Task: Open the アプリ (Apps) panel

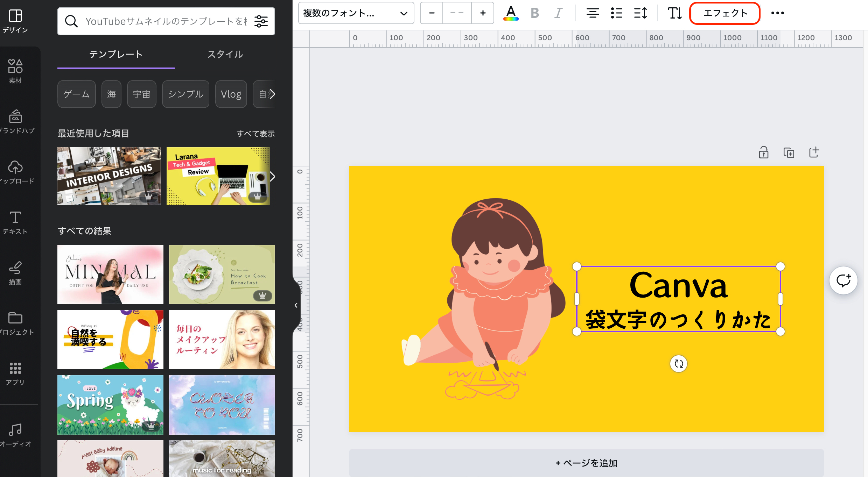Action: [x=15, y=373]
